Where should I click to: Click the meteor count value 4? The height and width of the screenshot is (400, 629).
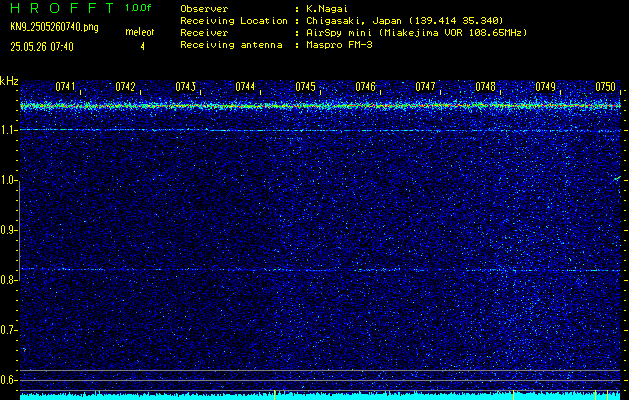(142, 47)
